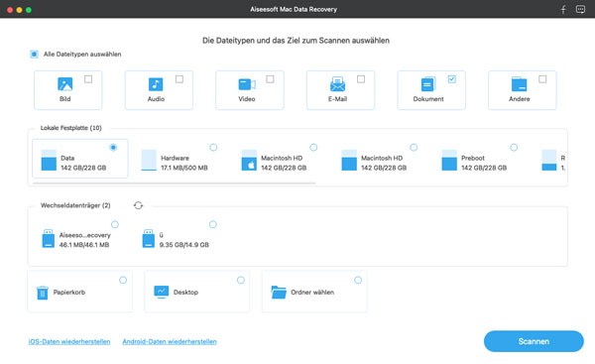Screen dimensions: 595x364
Task: Open the feedback chat icon
Action: 580,10
